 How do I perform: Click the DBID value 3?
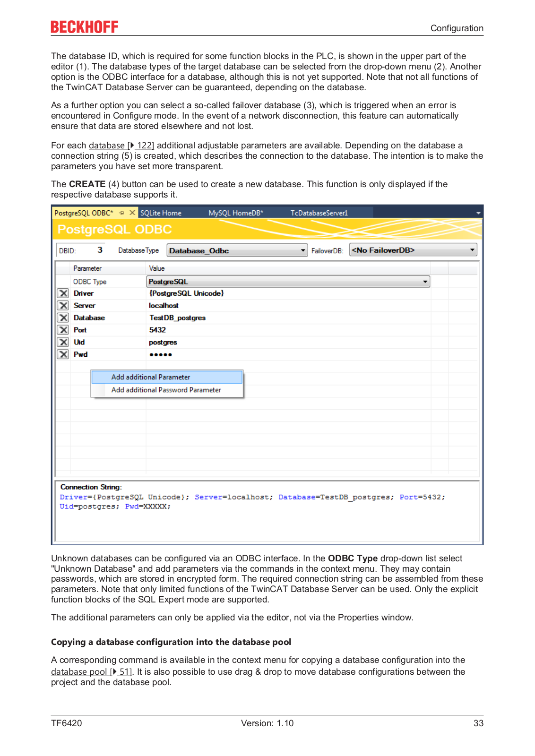tap(100, 250)
